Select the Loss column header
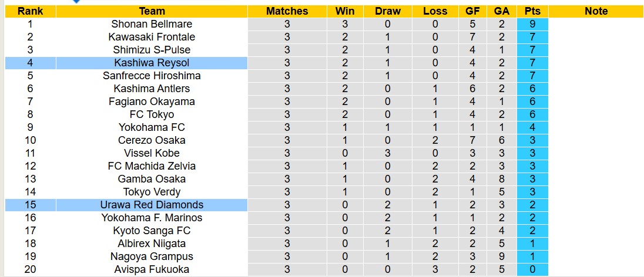 point(435,11)
